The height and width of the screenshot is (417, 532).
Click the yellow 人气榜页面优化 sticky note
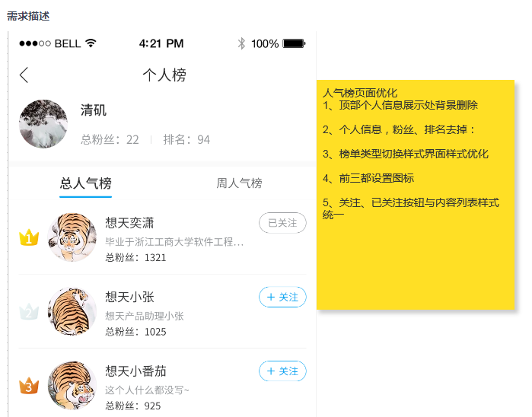(x=416, y=195)
